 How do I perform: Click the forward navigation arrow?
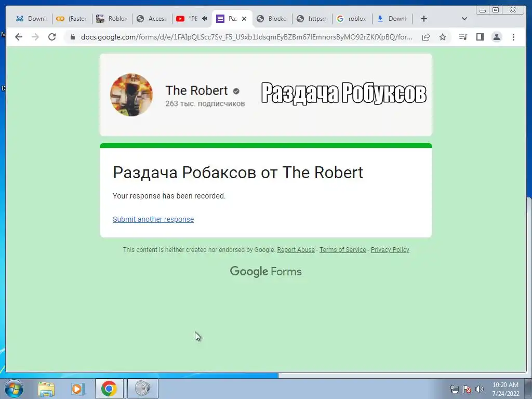tap(35, 37)
